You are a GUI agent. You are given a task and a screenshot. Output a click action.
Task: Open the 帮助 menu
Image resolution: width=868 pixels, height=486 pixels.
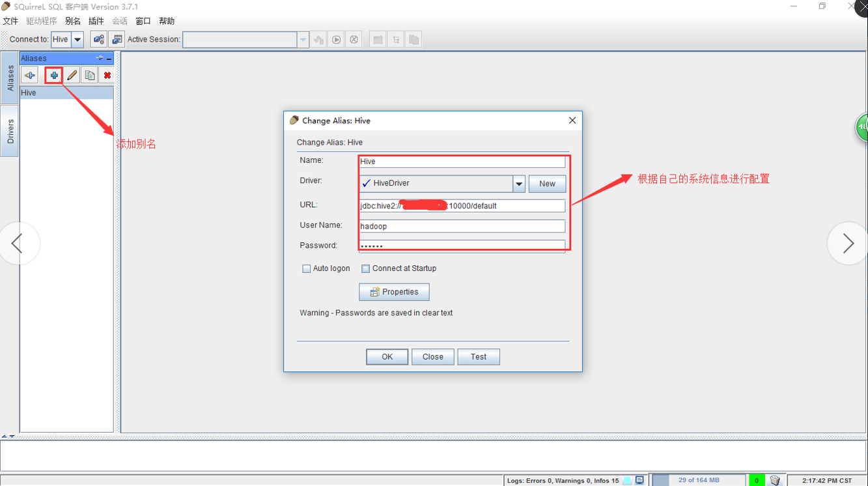pyautogui.click(x=167, y=21)
